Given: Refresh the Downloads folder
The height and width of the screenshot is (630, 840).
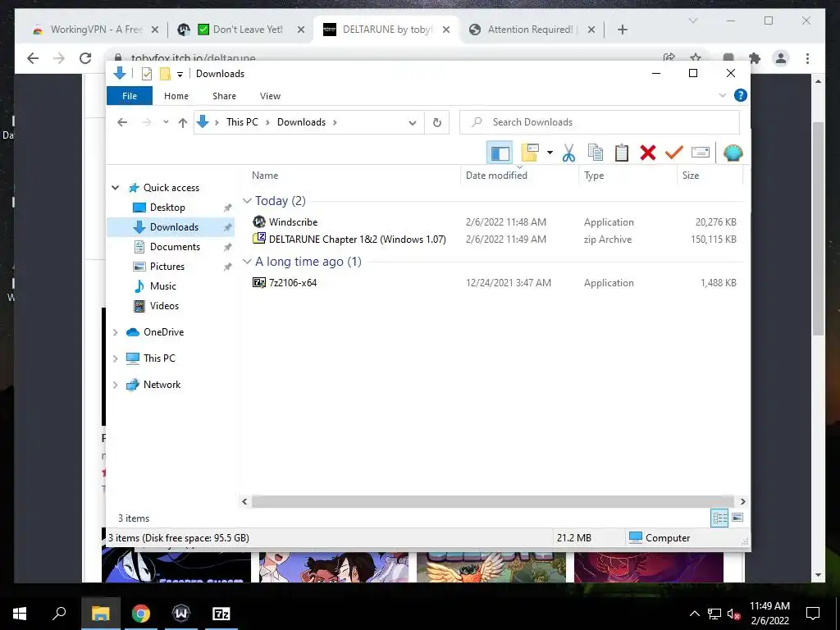Looking at the screenshot, I should coord(437,123).
